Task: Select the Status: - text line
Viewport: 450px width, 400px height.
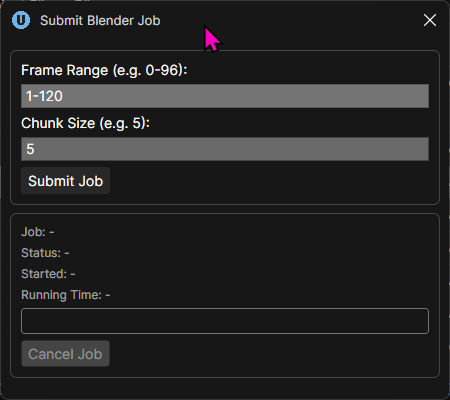Action: coord(45,253)
